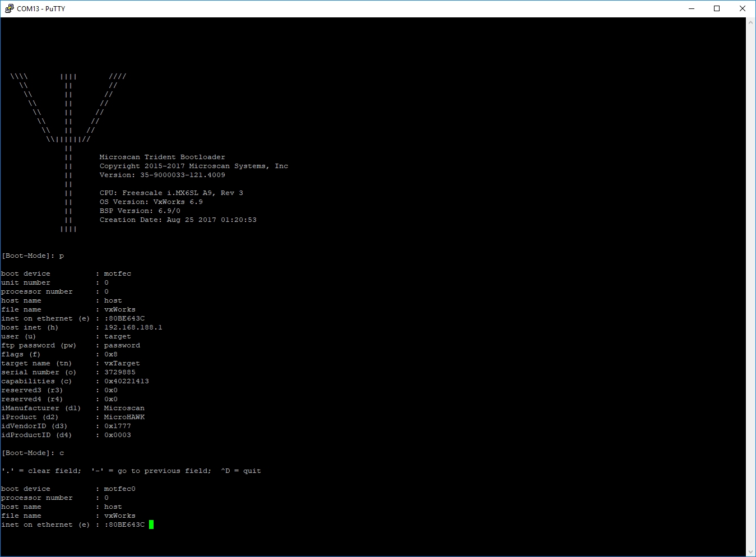Click the '[Boot-Mode]: c' prompt line

[x=33, y=453]
